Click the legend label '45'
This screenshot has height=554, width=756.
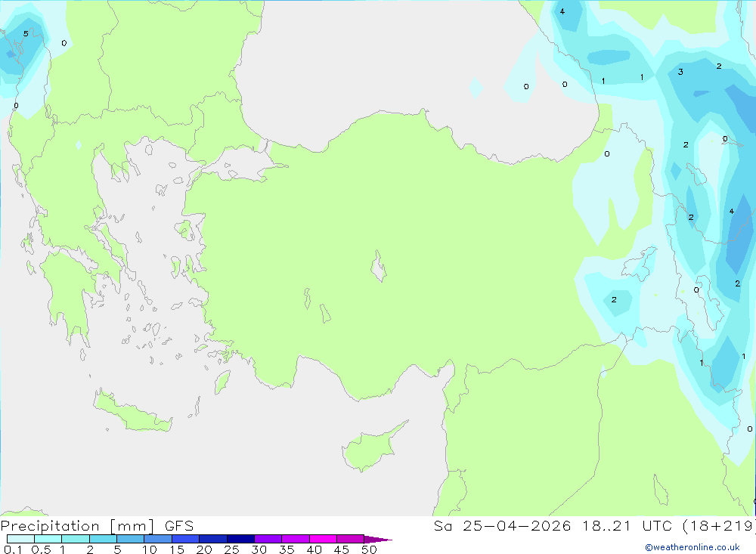pos(342,549)
